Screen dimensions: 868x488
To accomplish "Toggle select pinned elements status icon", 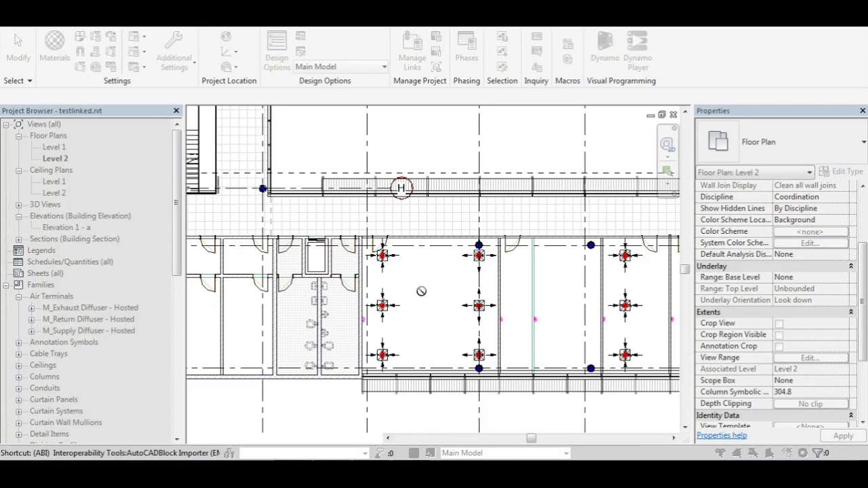I will 753,453.
